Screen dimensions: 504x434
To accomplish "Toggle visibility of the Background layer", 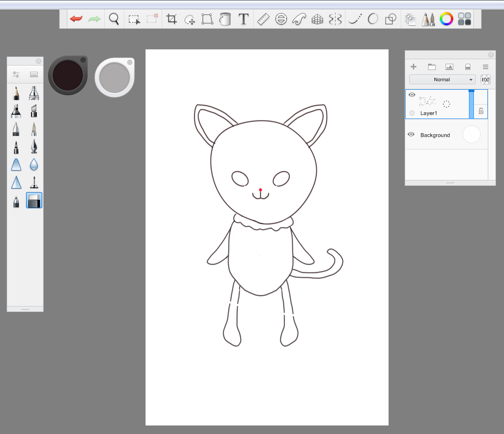I will coord(411,135).
